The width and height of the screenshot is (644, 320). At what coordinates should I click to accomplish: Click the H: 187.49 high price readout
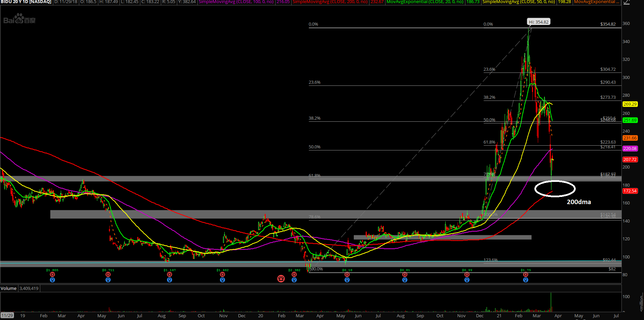point(109,2)
